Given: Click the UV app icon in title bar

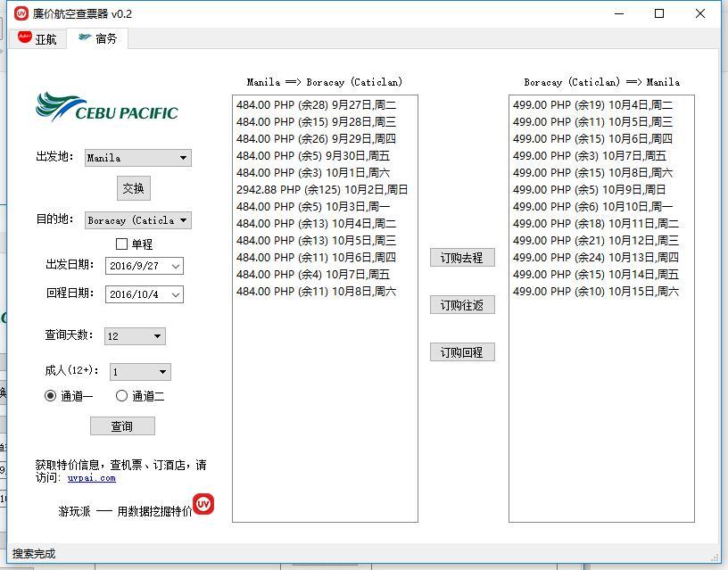Looking at the screenshot, I should point(21,13).
